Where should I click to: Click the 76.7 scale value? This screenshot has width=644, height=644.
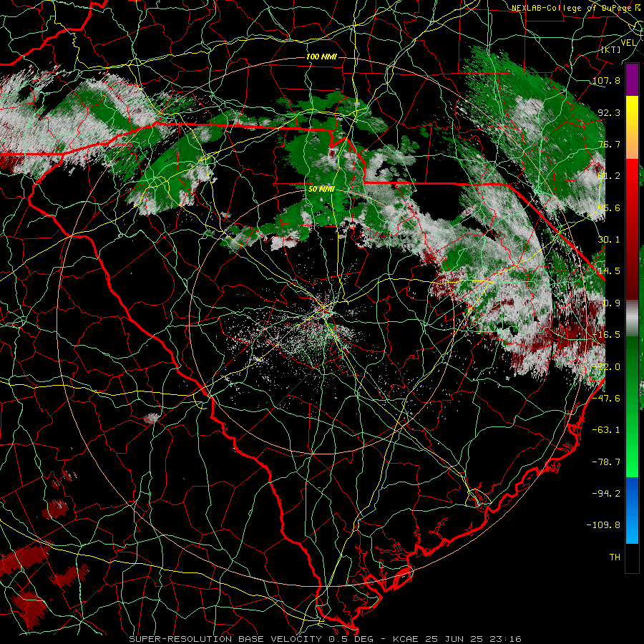[609, 144]
